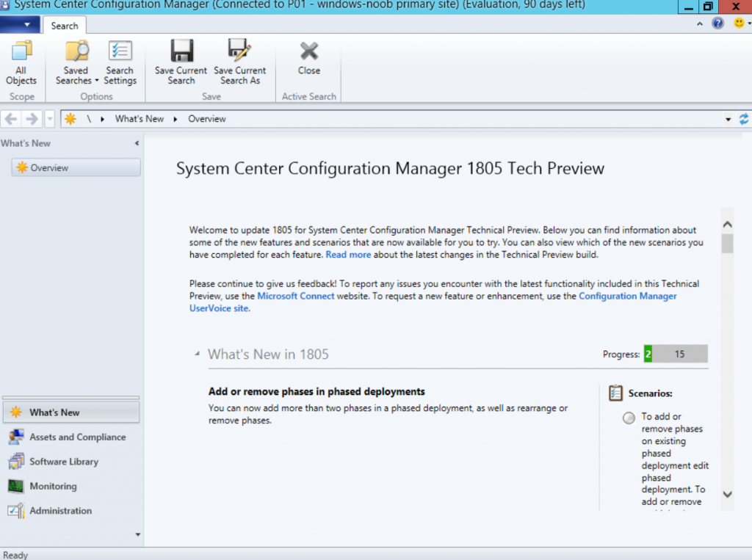Expand the navigation history dropdown
Screen dimensions: 752x560
49,119
